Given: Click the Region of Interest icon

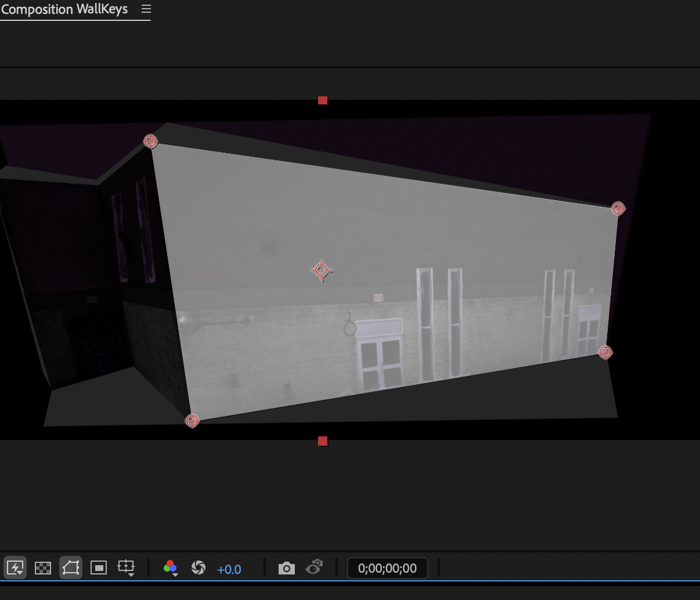Looking at the screenshot, I should 99,568.
